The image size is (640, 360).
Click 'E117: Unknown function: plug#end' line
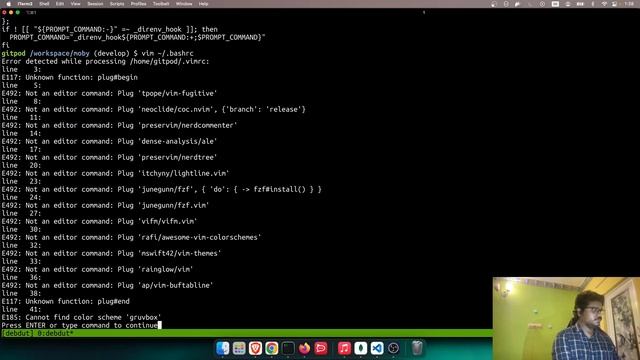pyautogui.click(x=65, y=301)
